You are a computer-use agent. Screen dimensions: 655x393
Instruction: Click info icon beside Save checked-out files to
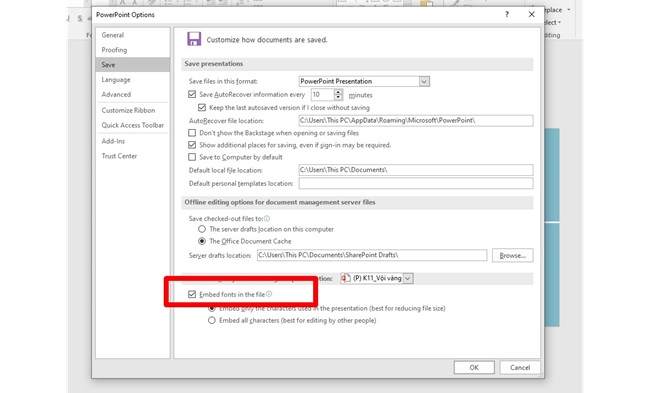tap(267, 218)
